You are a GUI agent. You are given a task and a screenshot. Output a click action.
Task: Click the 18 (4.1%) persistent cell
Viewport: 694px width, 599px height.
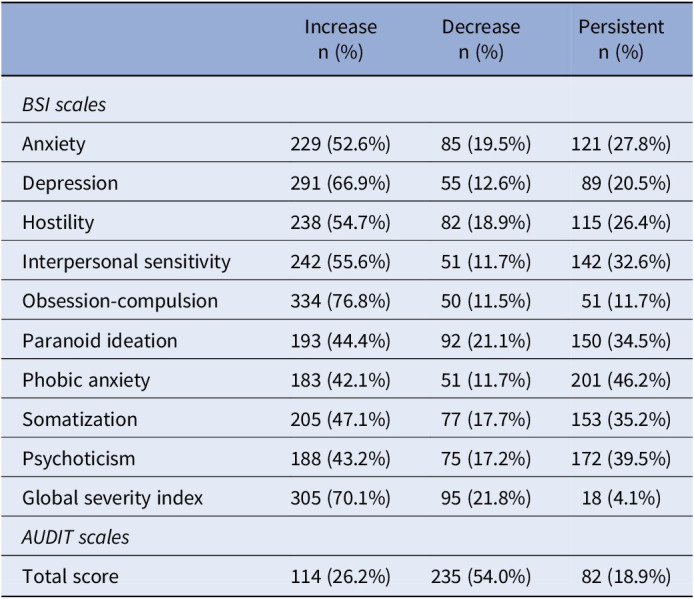tap(621, 498)
